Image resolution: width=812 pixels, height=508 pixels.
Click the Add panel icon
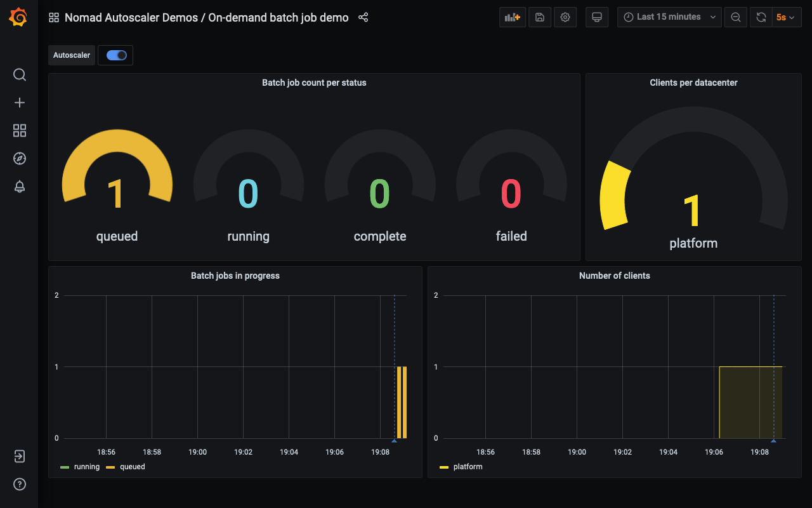pyautogui.click(x=513, y=17)
